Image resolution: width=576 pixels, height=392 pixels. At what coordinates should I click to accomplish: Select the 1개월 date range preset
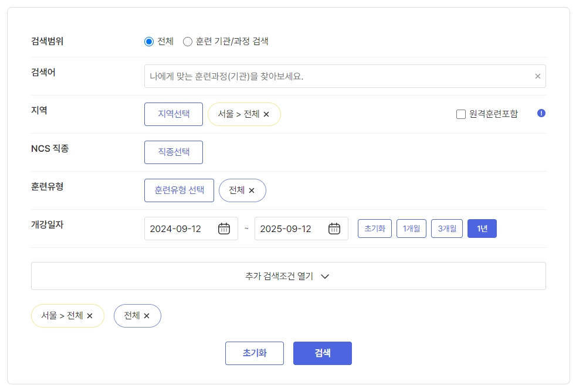[411, 229]
